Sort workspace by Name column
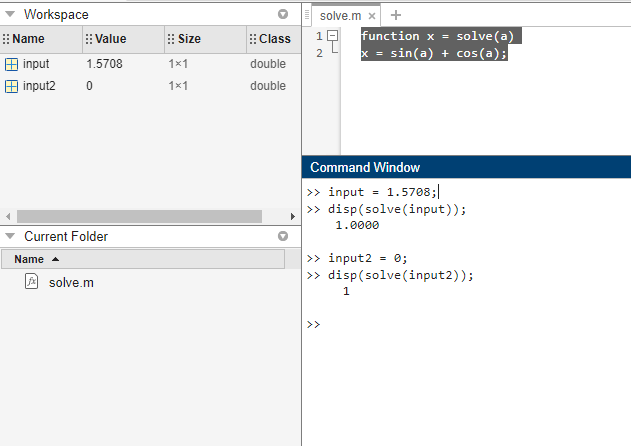The width and height of the screenshot is (631, 446). tap(30, 39)
